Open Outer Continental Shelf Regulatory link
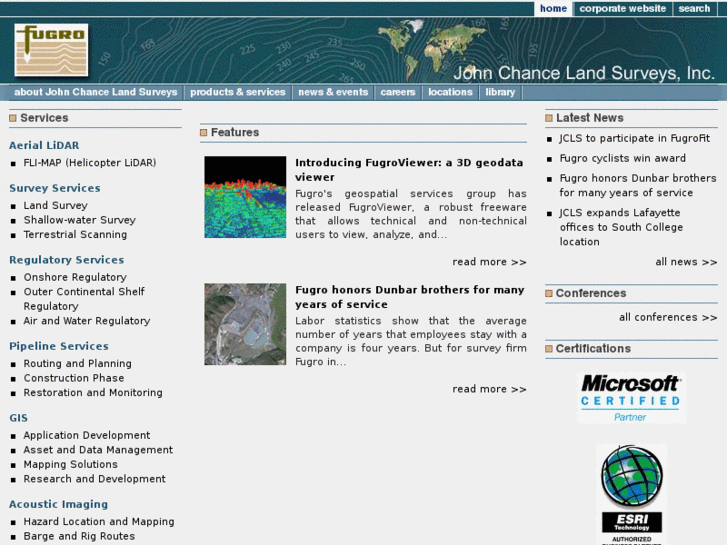This screenshot has width=727, height=545. click(x=84, y=299)
